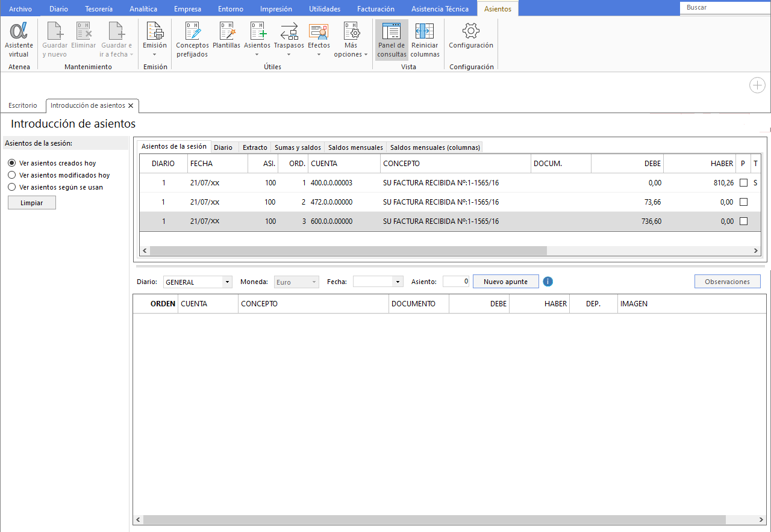Click the Buscar search box

tap(725, 8)
